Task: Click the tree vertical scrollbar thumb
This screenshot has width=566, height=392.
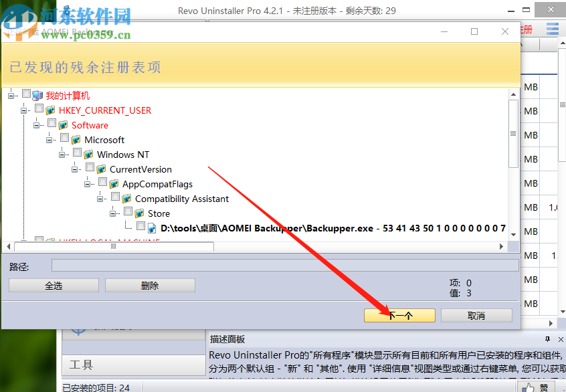Action: pos(513,134)
